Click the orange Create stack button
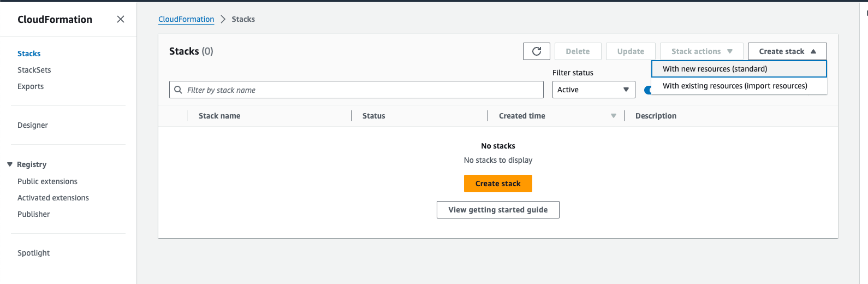Screen dimensions: 868x284 [498, 184]
